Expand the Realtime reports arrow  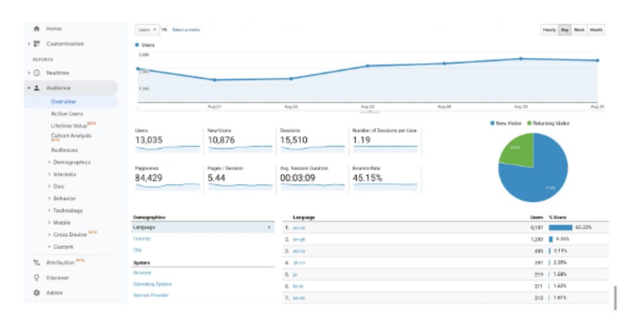click(x=29, y=72)
